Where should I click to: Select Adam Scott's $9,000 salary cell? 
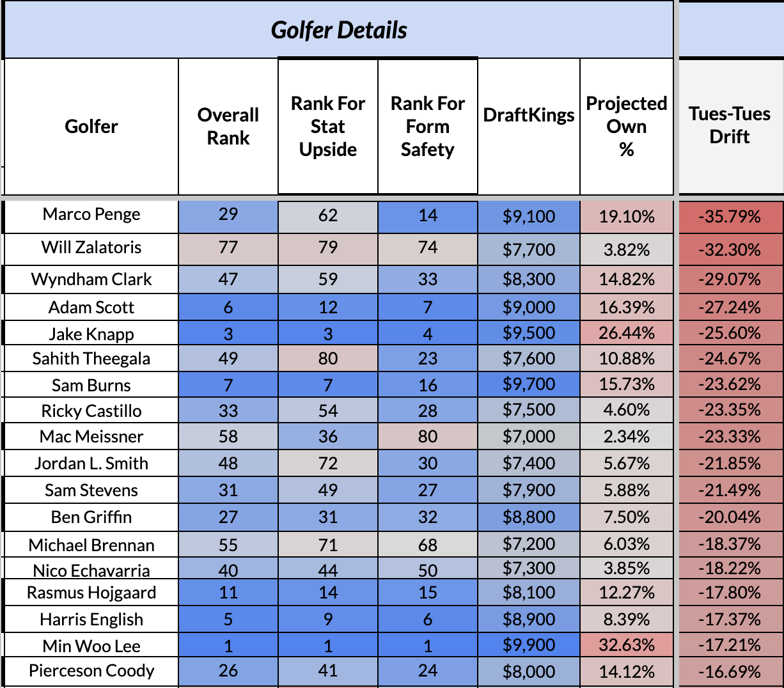(x=529, y=308)
